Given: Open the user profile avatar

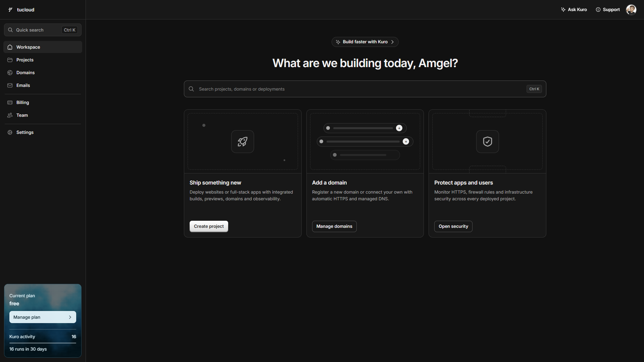Looking at the screenshot, I should (631, 10).
